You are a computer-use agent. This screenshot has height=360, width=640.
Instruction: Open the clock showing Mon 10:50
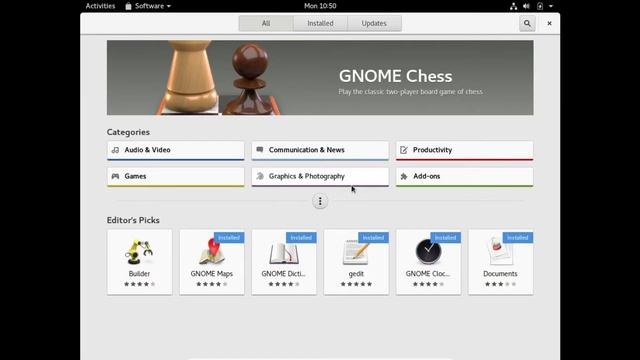click(320, 6)
